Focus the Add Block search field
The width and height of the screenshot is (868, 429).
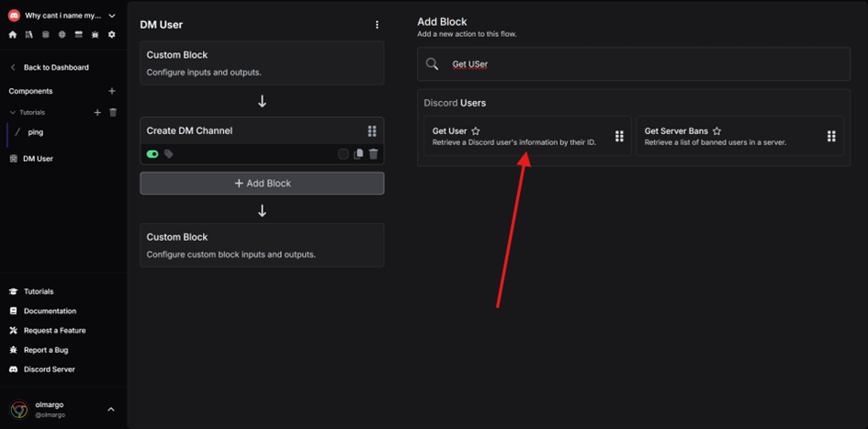click(633, 64)
